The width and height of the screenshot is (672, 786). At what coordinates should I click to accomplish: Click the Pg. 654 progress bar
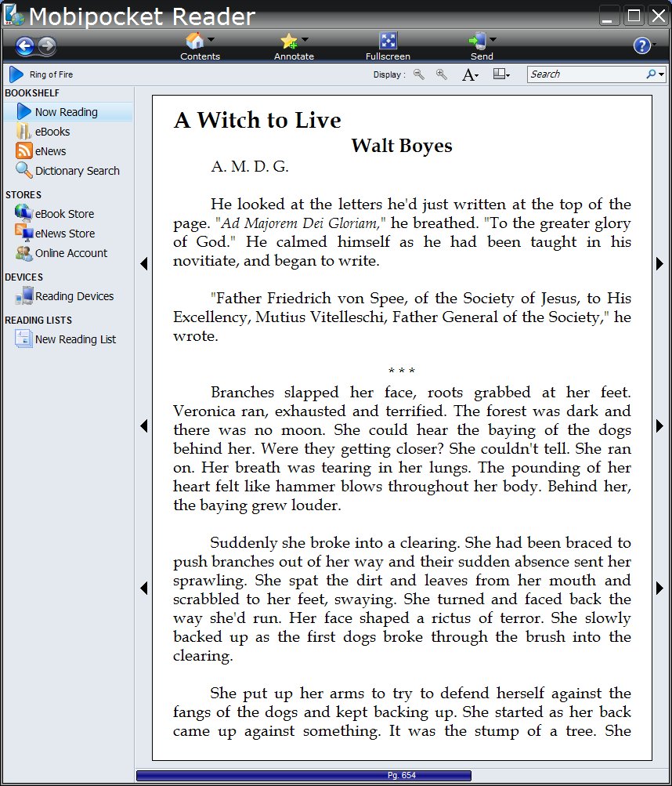pos(304,776)
